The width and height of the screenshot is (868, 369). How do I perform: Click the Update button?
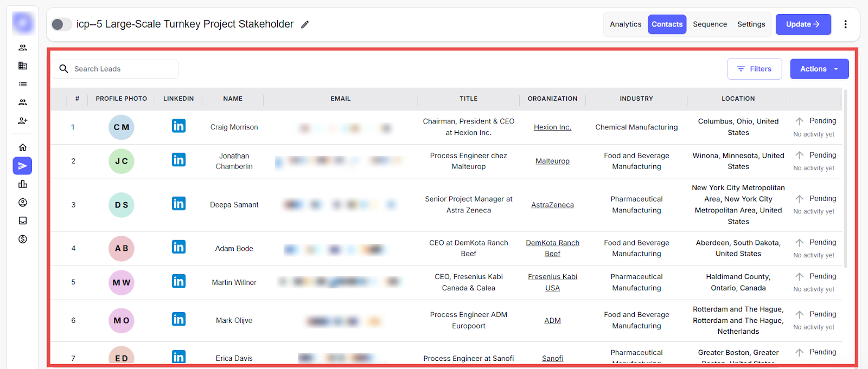click(803, 24)
